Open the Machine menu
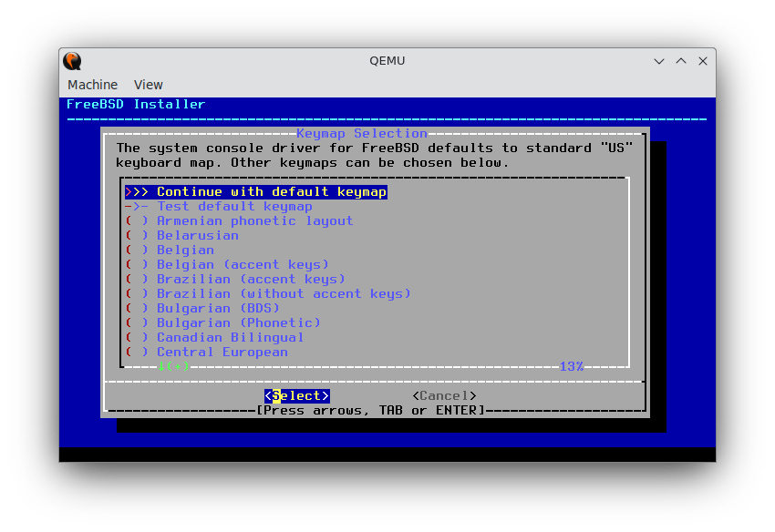The image size is (775, 532). tap(92, 85)
